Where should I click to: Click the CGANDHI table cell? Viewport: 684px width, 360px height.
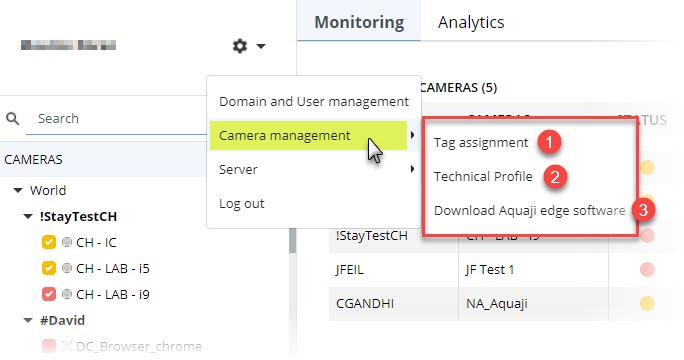point(393,303)
